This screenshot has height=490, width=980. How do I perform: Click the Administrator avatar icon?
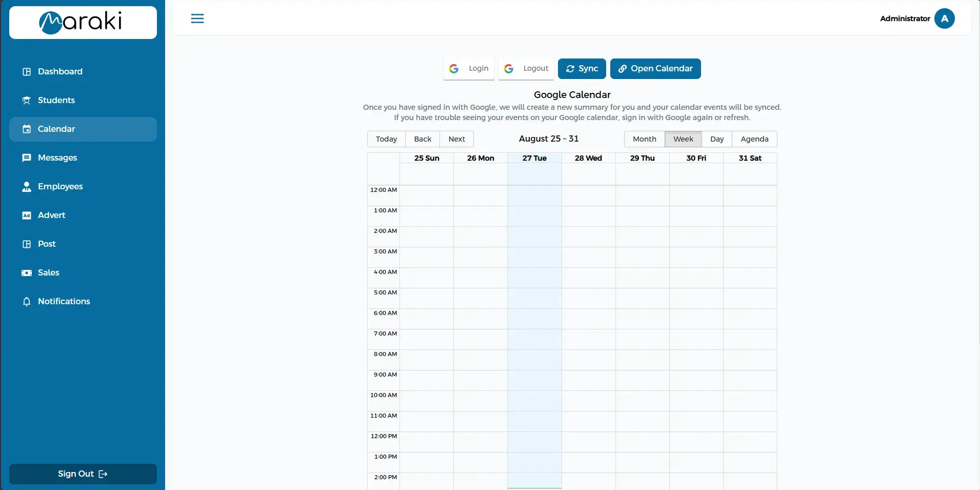[x=944, y=18]
